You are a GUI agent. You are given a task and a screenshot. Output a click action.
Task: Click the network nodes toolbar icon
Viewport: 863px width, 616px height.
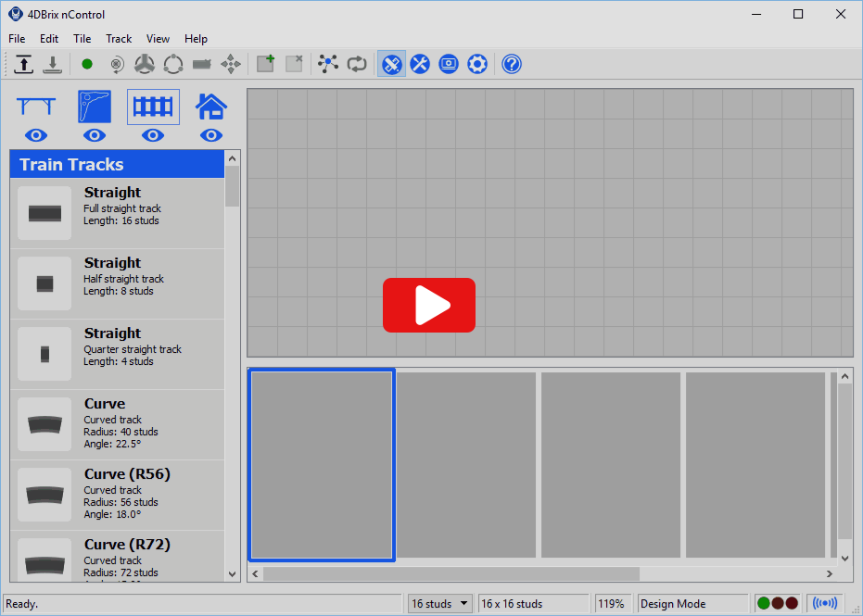coord(328,64)
